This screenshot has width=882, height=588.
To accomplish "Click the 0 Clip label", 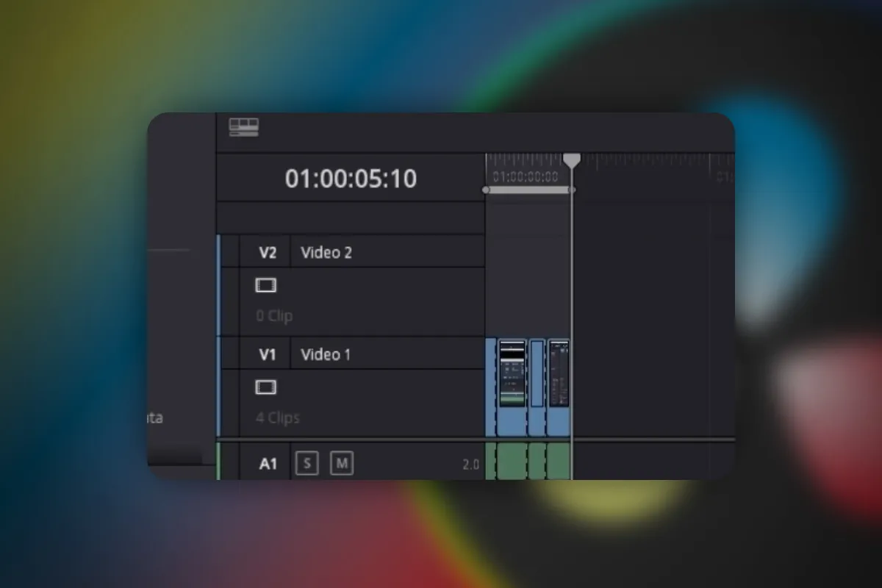I will (x=273, y=316).
